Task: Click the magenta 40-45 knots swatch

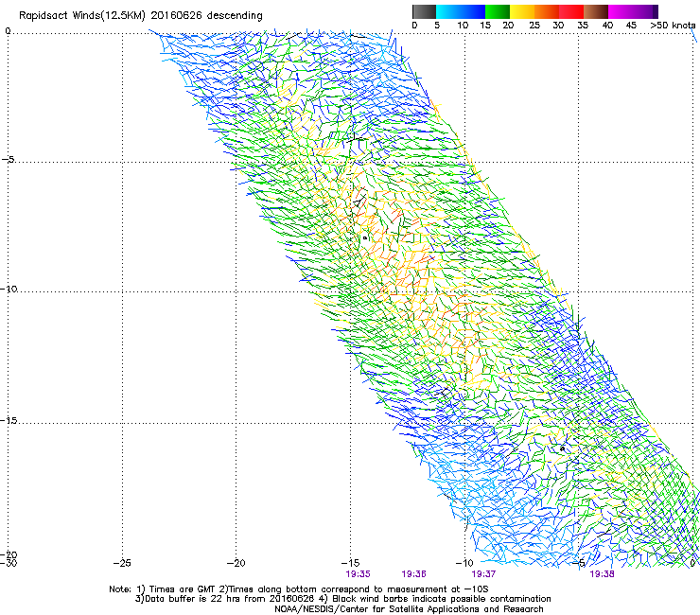Action: [x=621, y=11]
